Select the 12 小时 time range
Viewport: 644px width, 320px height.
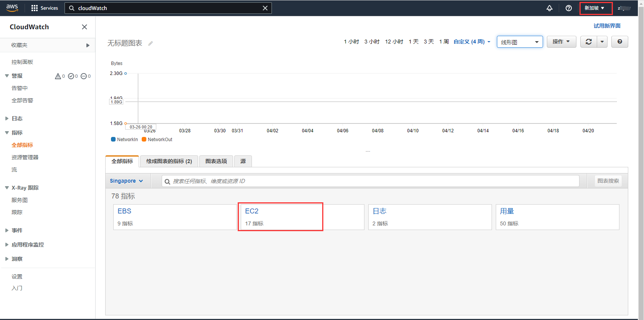pos(394,42)
